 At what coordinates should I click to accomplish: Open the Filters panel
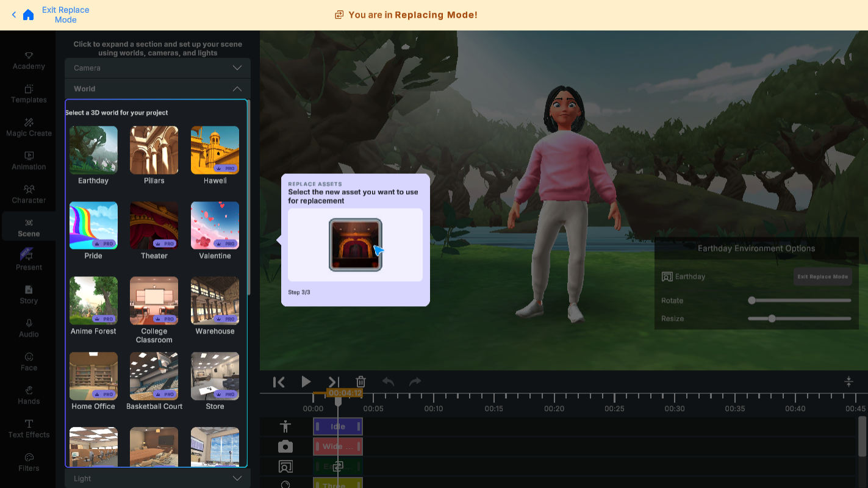[x=28, y=461]
